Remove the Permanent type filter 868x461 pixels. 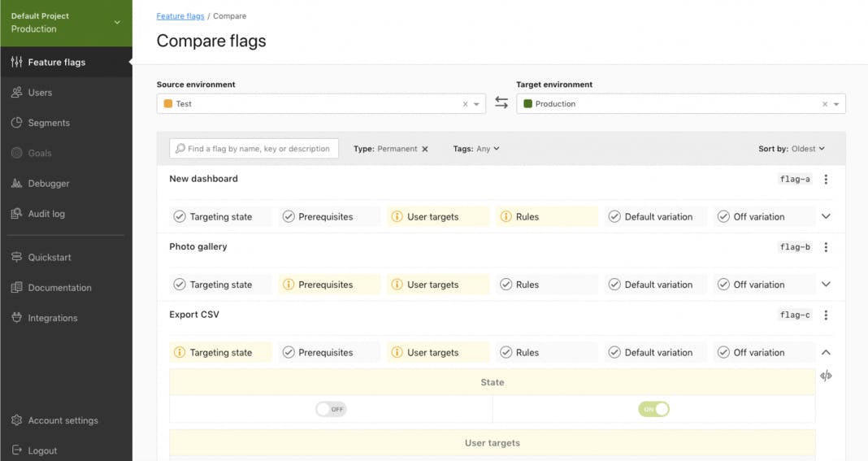pyautogui.click(x=425, y=150)
